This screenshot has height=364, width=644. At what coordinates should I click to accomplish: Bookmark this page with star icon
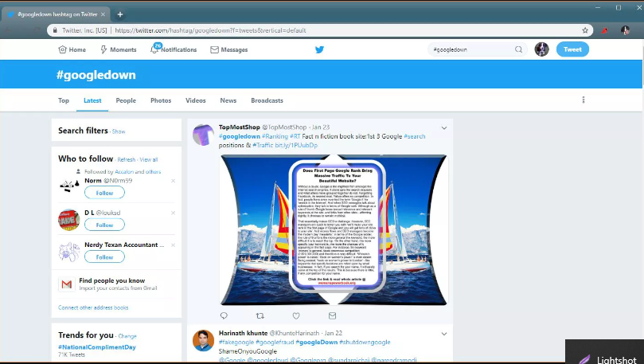click(x=585, y=30)
